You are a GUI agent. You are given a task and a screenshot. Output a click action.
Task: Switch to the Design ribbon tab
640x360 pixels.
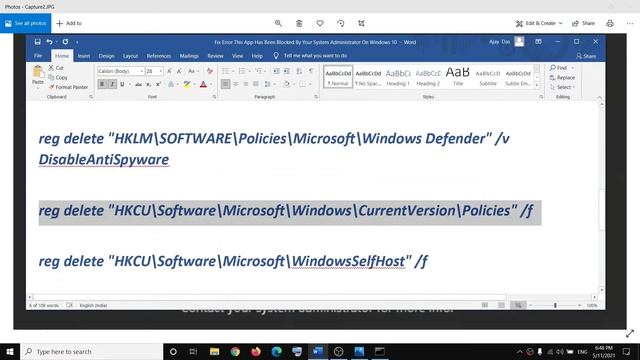click(x=106, y=56)
